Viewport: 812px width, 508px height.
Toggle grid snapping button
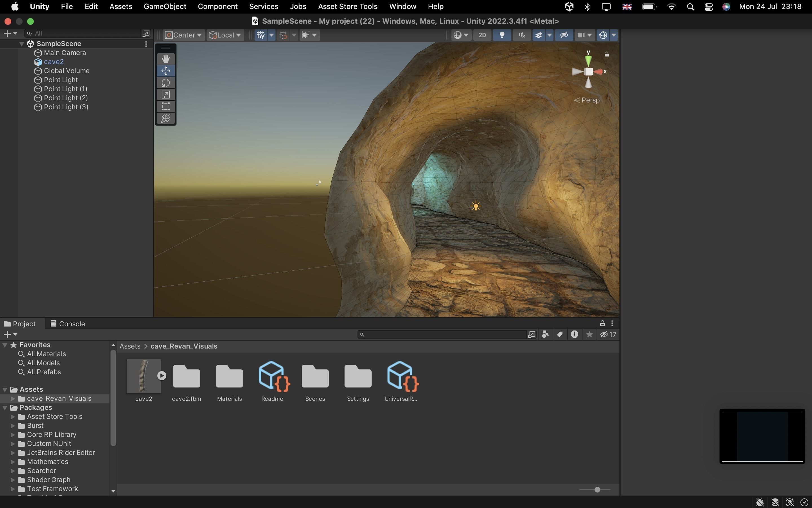[x=284, y=35]
